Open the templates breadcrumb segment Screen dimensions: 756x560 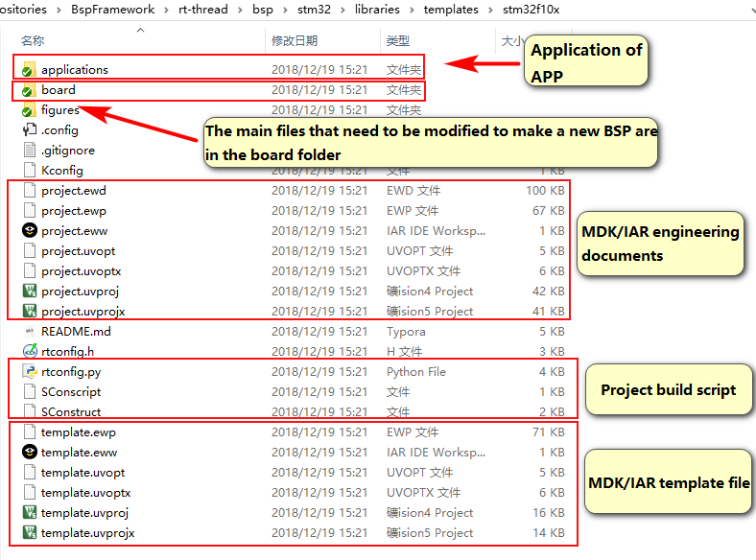[x=451, y=9]
